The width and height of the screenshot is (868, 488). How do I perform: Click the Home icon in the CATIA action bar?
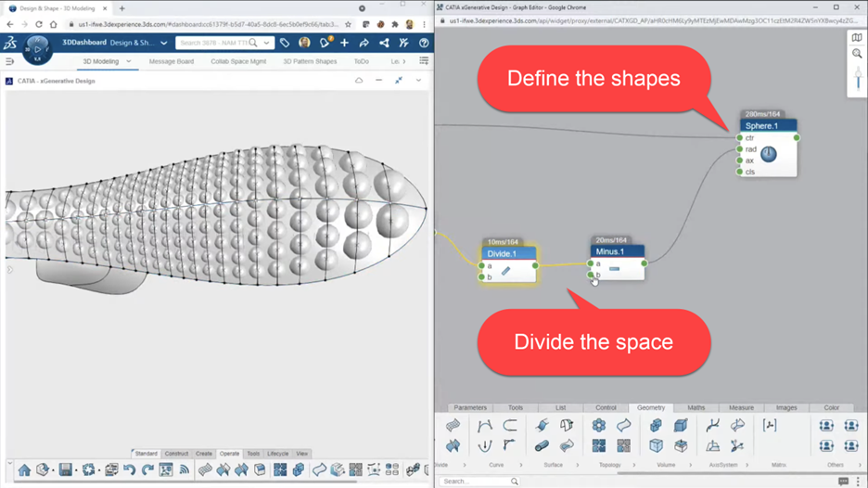[x=24, y=470]
